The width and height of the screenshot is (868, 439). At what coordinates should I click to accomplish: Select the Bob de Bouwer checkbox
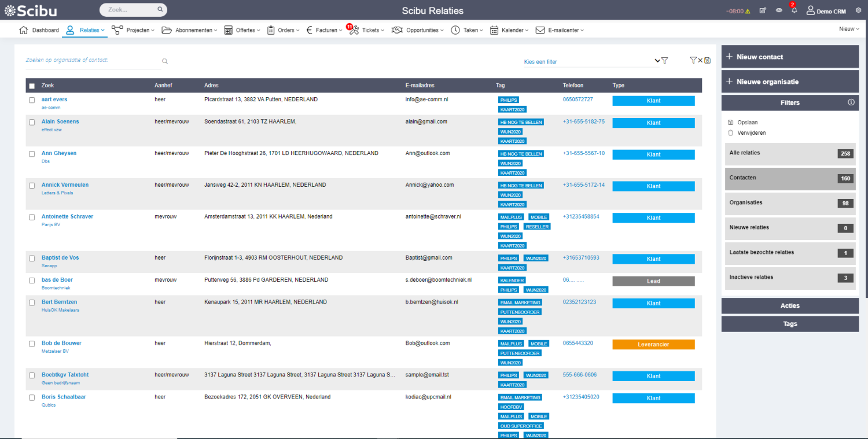[32, 344]
